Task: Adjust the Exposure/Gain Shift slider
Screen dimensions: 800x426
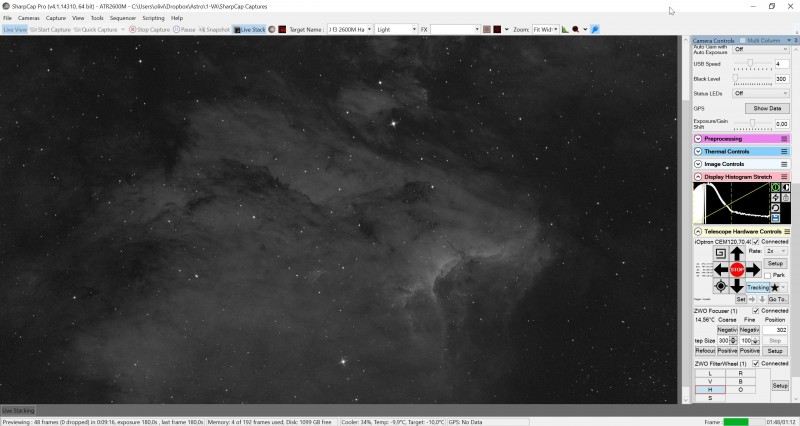Action: (753, 123)
